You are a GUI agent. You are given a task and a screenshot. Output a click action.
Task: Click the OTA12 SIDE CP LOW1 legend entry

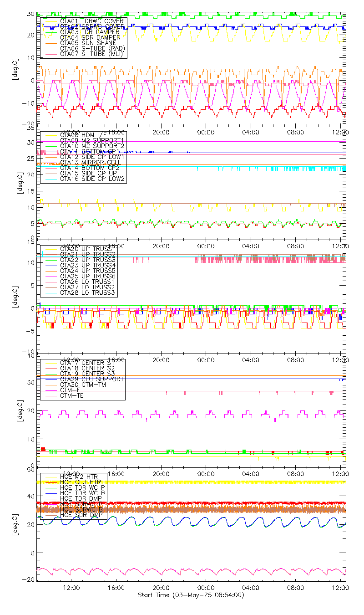point(92,157)
